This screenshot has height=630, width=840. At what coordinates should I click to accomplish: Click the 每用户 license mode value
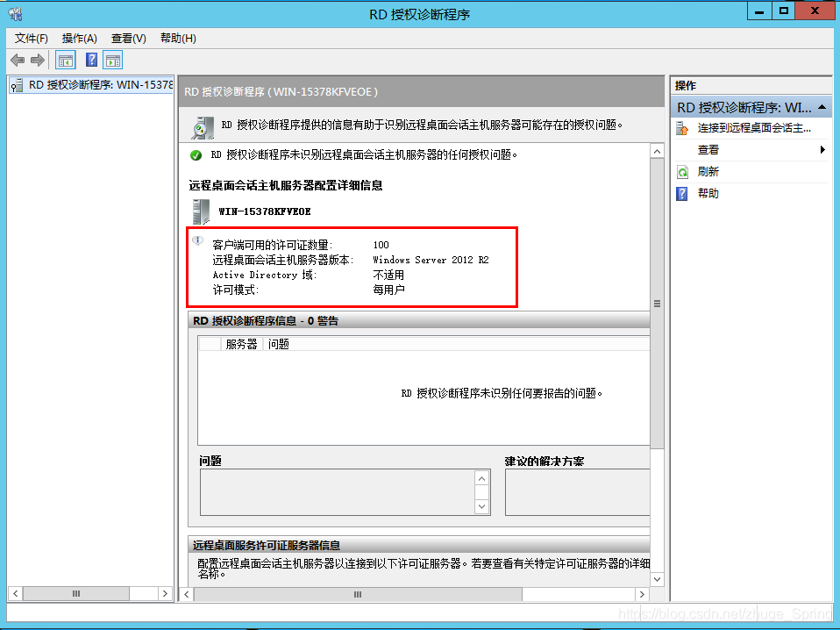tap(388, 290)
